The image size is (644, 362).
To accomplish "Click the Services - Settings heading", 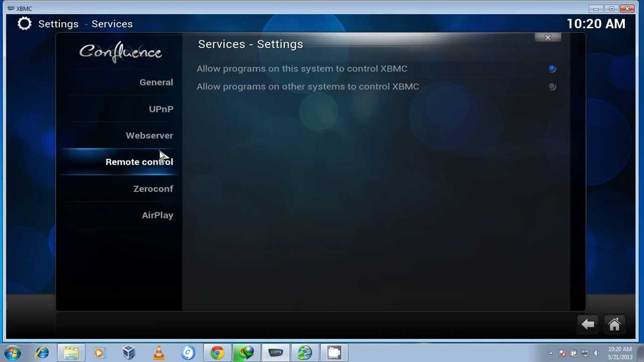I will [251, 44].
